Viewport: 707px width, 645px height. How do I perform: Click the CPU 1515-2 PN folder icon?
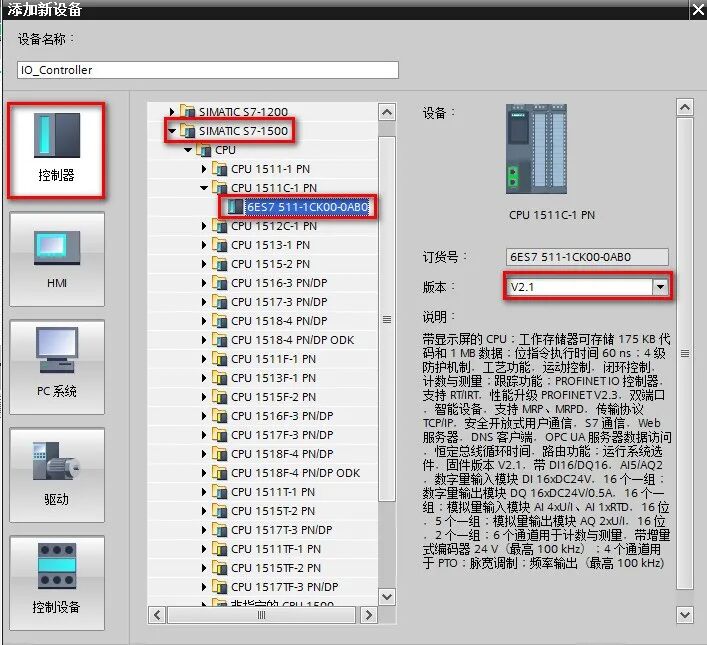coord(220,264)
